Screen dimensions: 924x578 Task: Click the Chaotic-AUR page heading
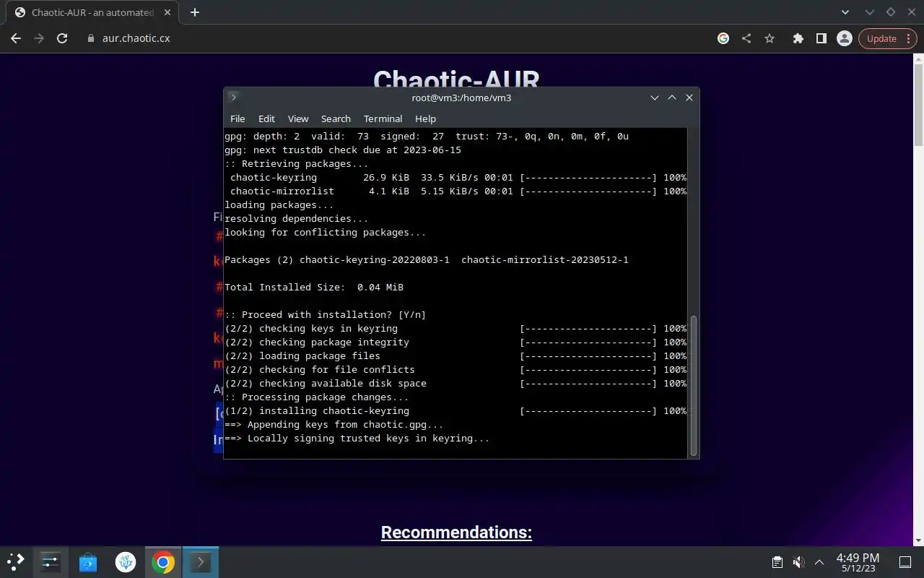(x=456, y=78)
